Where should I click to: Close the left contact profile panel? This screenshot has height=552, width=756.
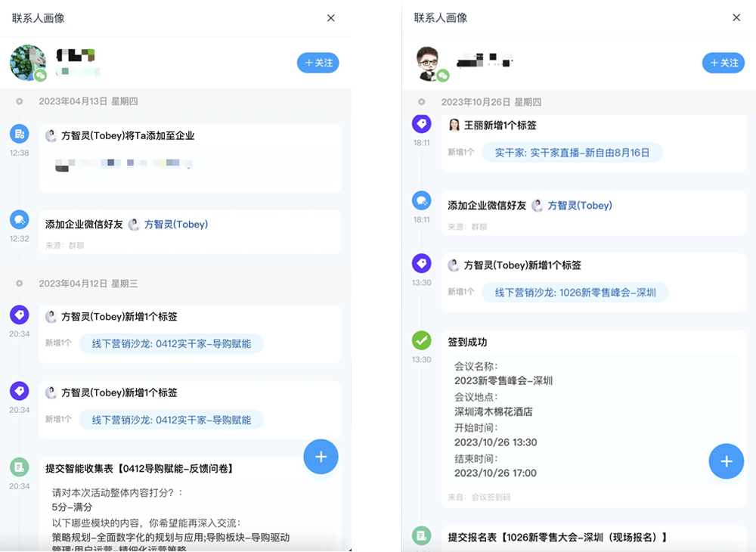click(330, 18)
